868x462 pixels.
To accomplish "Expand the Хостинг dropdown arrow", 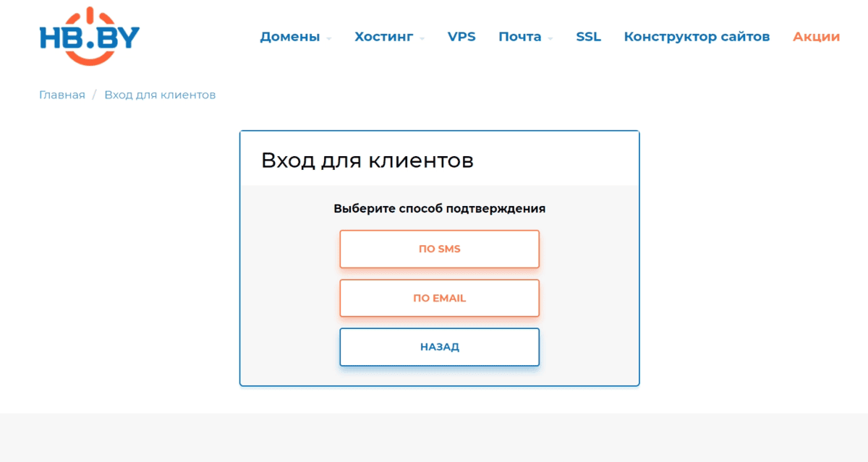I will pos(422,38).
